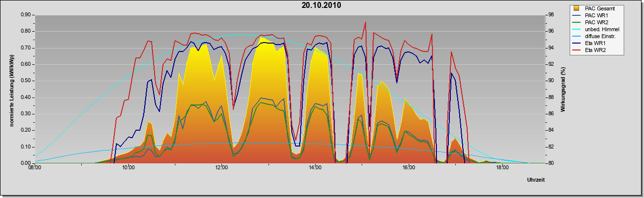Viewport: 644px width, 198px height.
Task: Click the 08:00 time axis label
Action: pyautogui.click(x=35, y=167)
